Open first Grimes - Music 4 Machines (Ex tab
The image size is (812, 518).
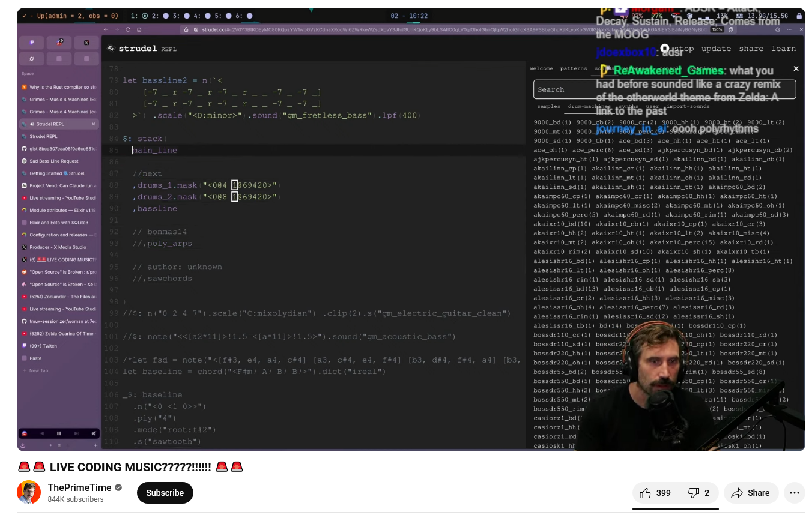(59, 100)
